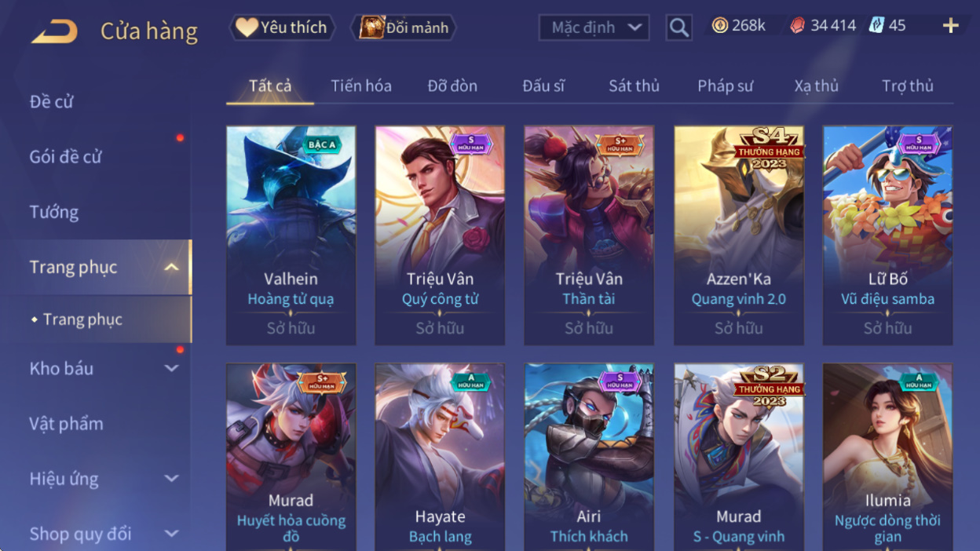Collapse the Trang phục sidebar section
Viewport: 980px width, 551px height.
(x=171, y=267)
